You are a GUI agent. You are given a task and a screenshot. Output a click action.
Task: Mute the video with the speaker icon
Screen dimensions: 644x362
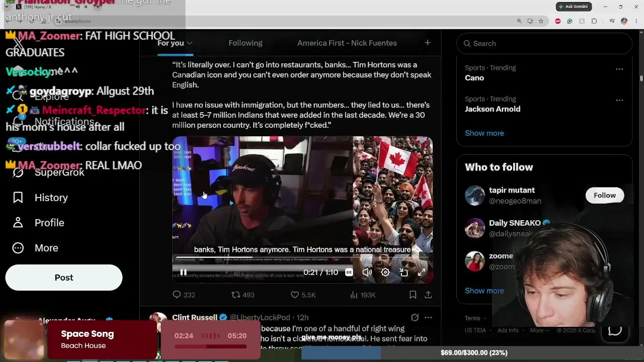pos(367,273)
